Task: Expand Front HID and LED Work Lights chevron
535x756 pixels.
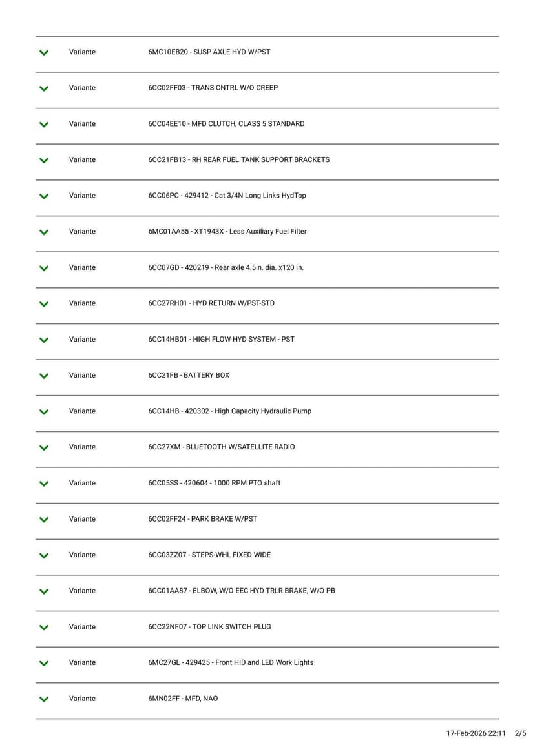Action: [x=44, y=663]
